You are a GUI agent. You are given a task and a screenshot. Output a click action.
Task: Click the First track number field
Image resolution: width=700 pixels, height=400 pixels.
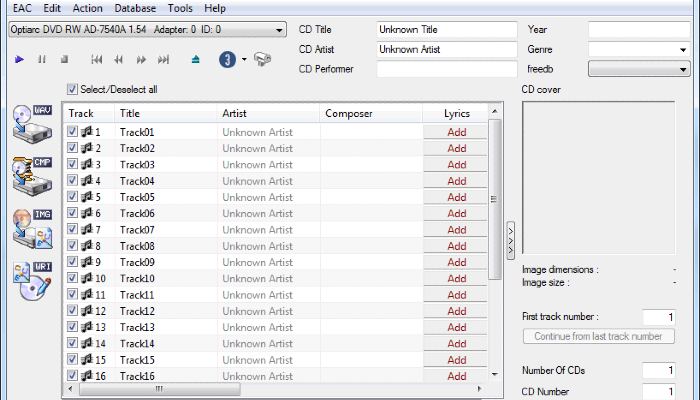[659, 317]
